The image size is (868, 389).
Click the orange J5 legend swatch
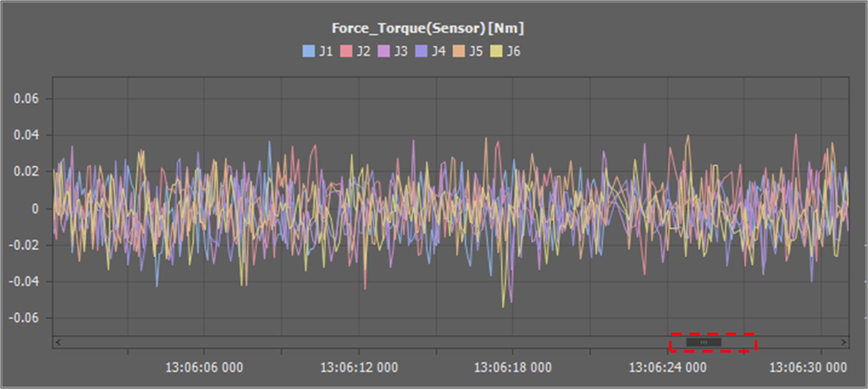pyautogui.click(x=459, y=52)
